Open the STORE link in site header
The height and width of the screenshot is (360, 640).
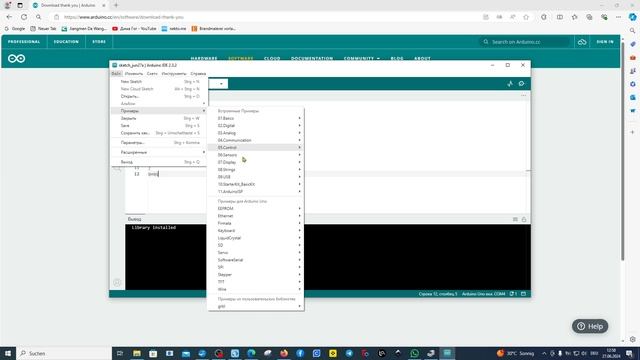click(99, 42)
